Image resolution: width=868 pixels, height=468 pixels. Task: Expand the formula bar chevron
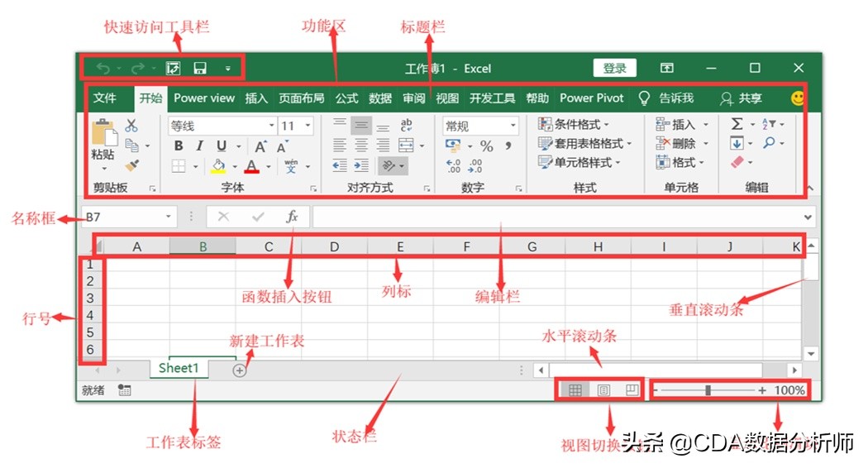[808, 217]
